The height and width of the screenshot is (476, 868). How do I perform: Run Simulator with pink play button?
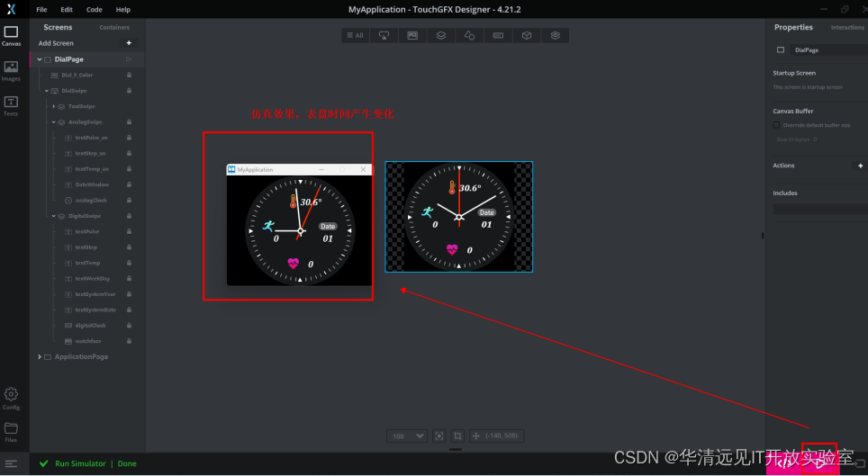tap(820, 463)
